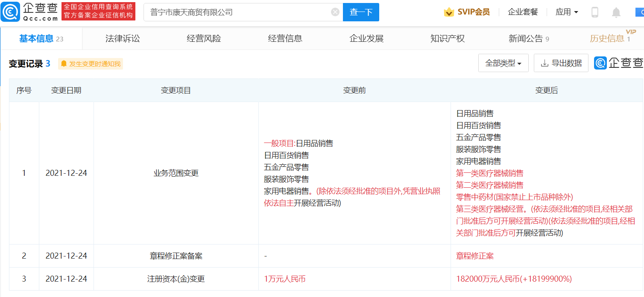Click the download icon in 导出数据
The width and height of the screenshot is (644, 297).
tap(544, 63)
